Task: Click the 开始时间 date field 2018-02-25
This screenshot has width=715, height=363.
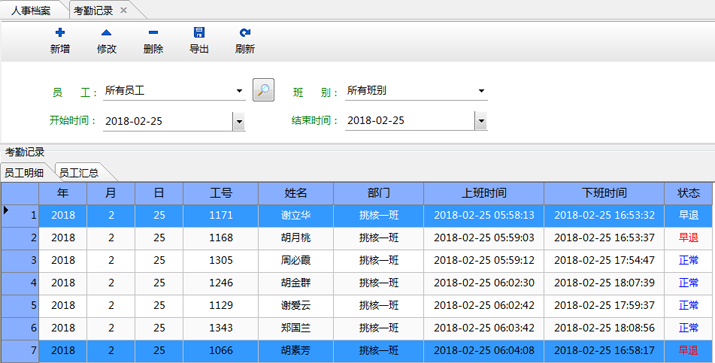Action: (167, 121)
